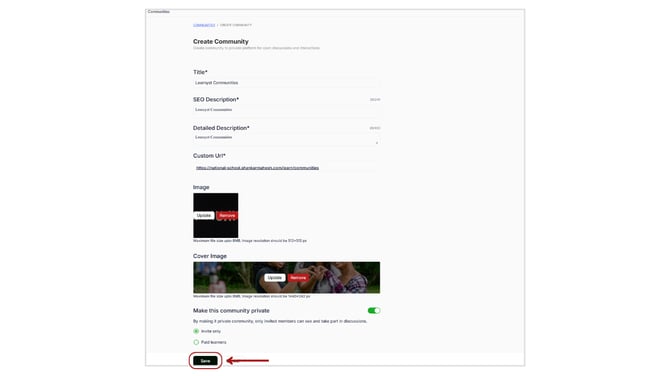Click into the SEO Description field
This screenshot has height=376, width=670.
(286, 110)
